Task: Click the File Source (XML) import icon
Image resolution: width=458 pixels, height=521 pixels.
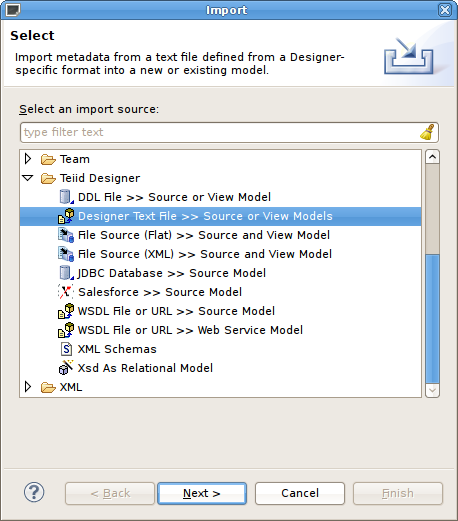Action: (x=66, y=254)
